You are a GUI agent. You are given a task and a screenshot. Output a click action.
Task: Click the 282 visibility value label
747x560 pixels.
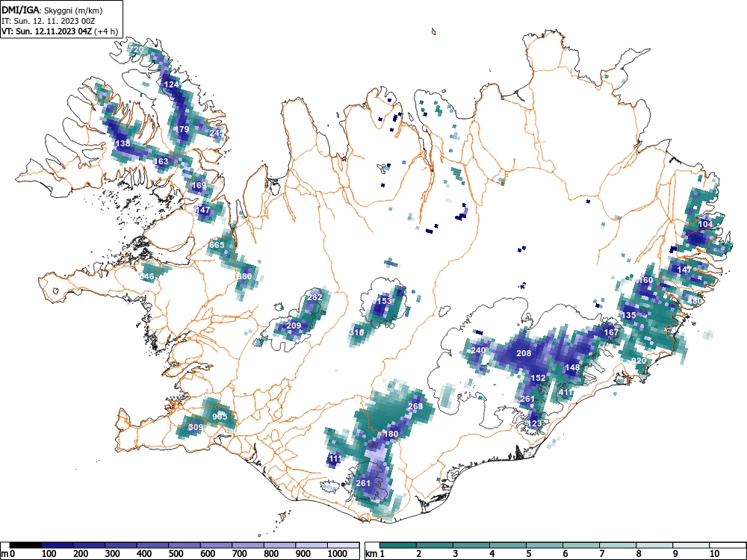coord(315,297)
